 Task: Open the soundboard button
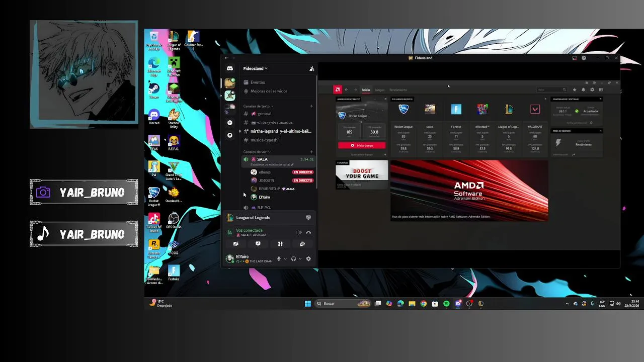tap(302, 244)
